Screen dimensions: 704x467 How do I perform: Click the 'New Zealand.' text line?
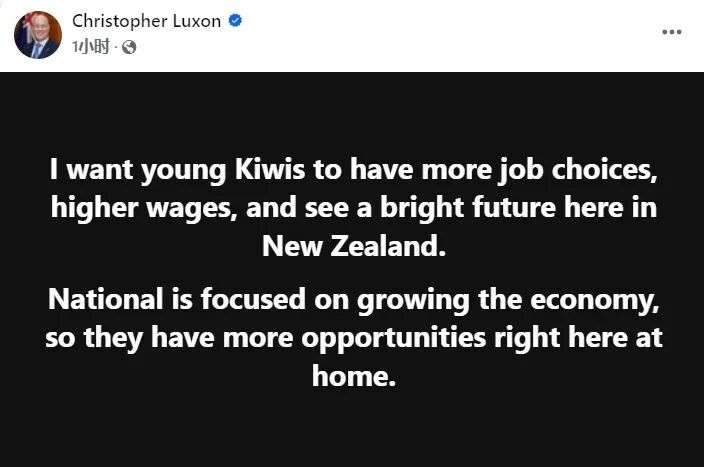click(x=352, y=246)
